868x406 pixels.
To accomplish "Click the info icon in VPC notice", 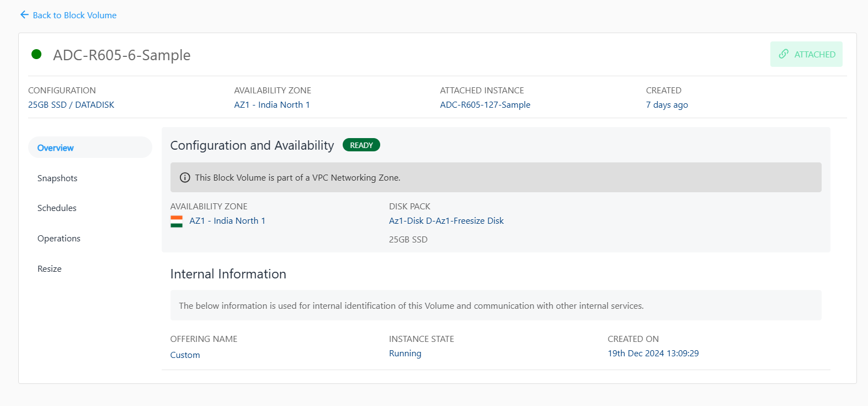I will 185,178.
